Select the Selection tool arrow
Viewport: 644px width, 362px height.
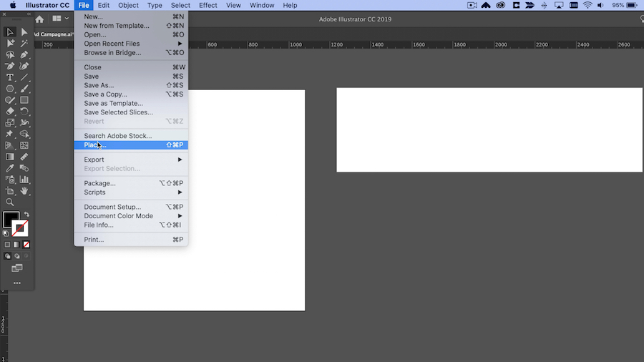[x=10, y=32]
